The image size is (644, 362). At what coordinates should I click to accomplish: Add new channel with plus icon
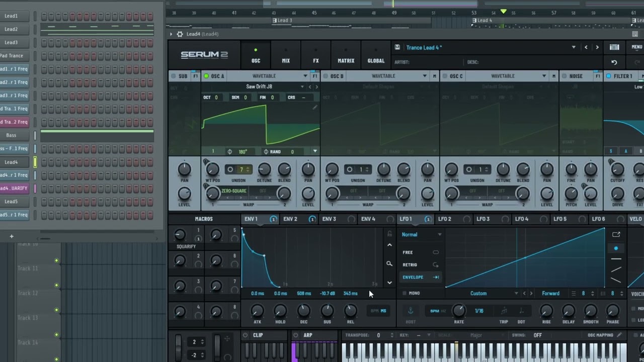(12, 236)
